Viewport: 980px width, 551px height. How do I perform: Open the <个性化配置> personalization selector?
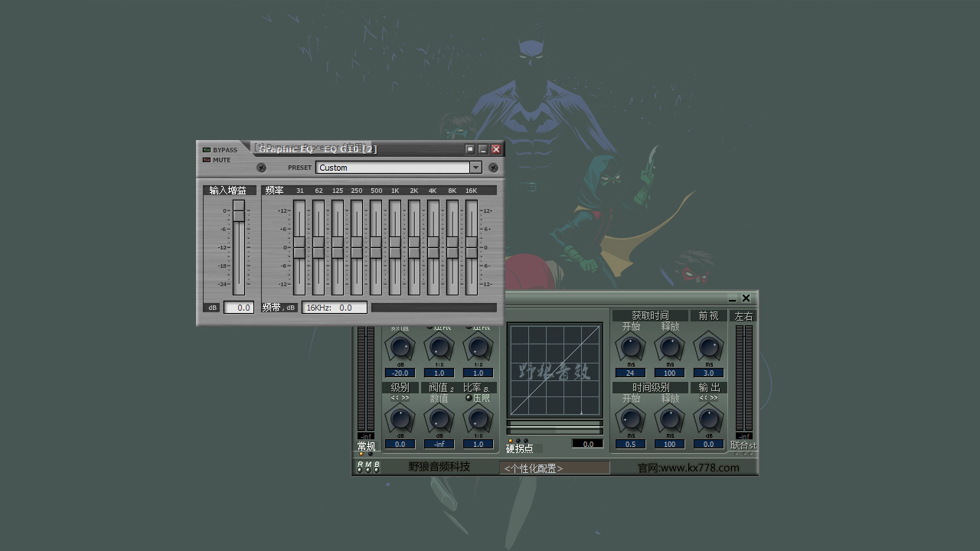(x=554, y=468)
